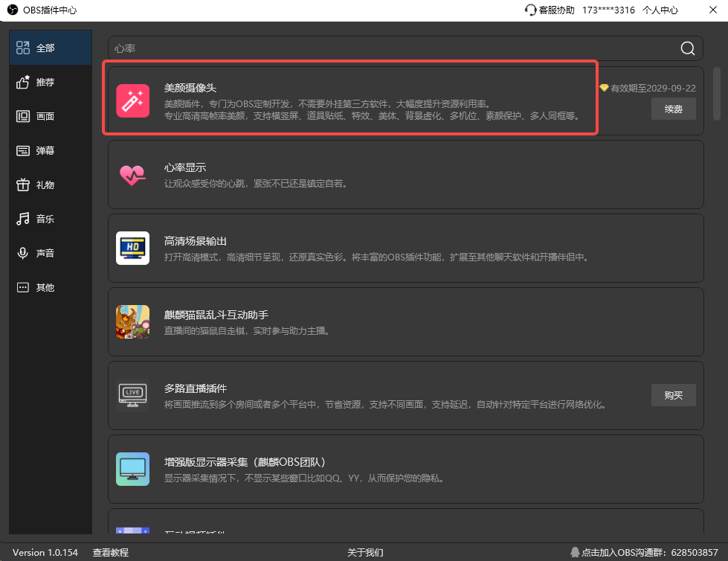Open 多路直播插件 plugin title
728x561 pixels.
pos(196,388)
